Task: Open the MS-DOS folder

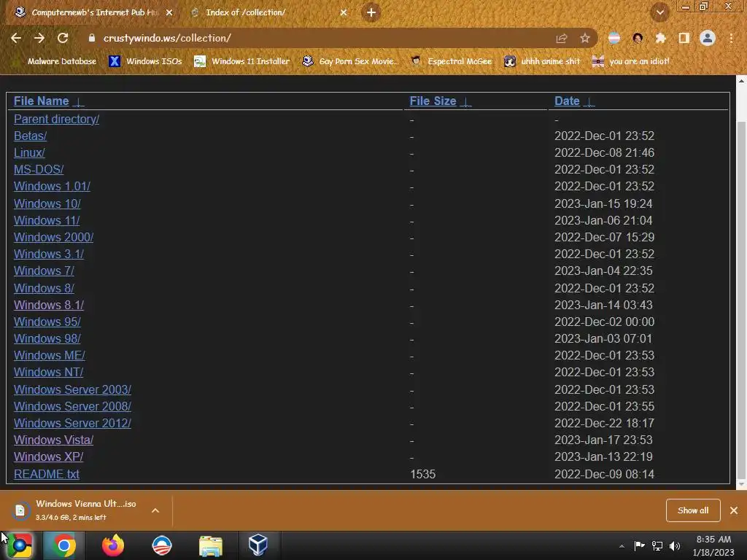Action: coord(39,169)
